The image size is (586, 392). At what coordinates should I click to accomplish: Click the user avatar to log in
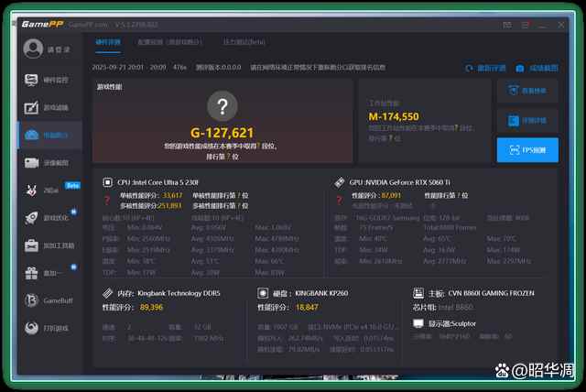pyautogui.click(x=31, y=49)
